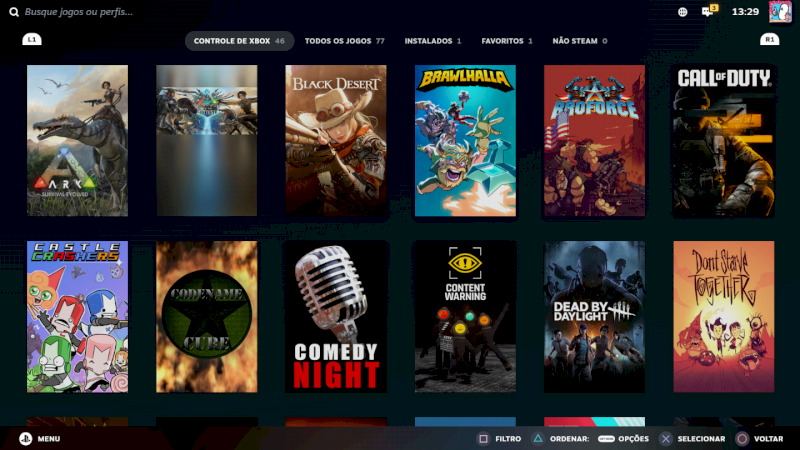Click the yellow notification count badge
The image size is (800, 450).
(714, 8)
